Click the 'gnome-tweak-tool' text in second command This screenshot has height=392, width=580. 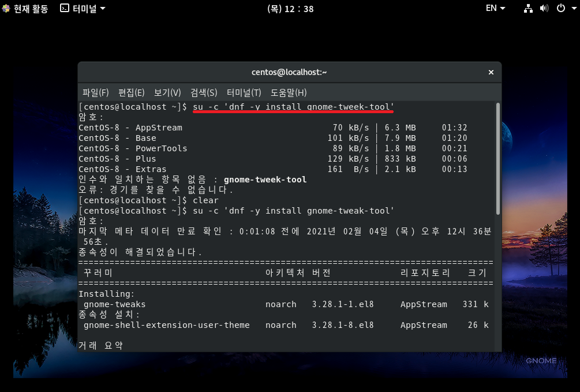click(348, 211)
